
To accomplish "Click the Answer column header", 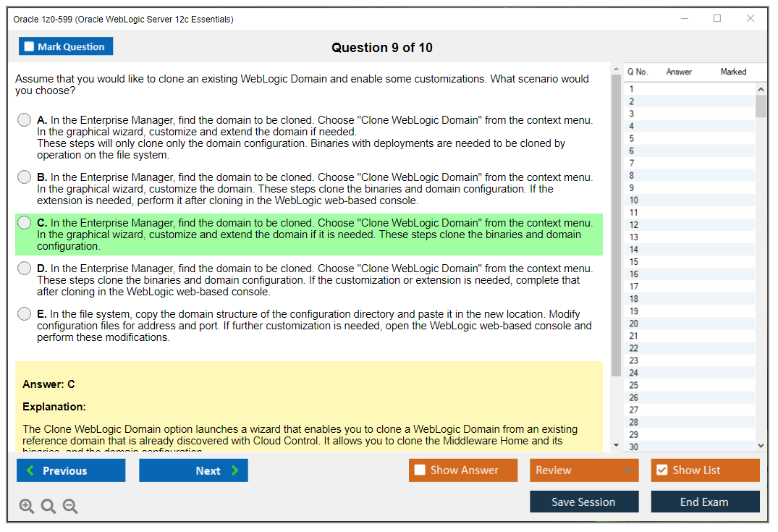I will click(677, 72).
